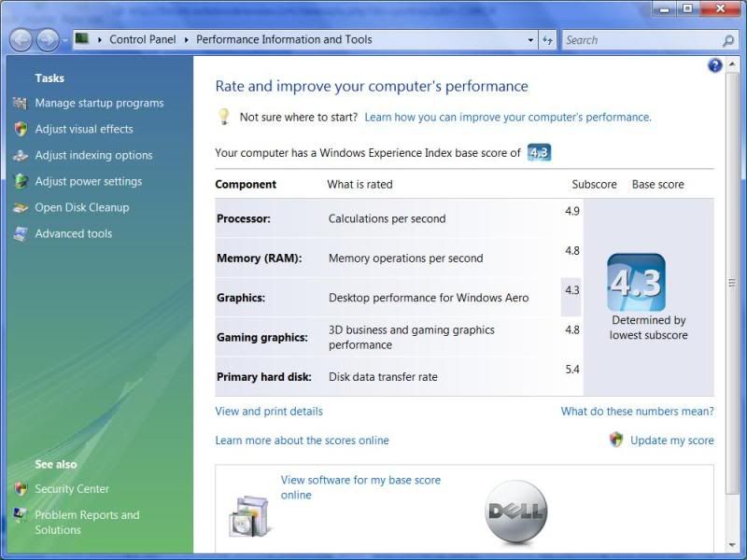
Task: Open Security Center link
Action: point(72,489)
